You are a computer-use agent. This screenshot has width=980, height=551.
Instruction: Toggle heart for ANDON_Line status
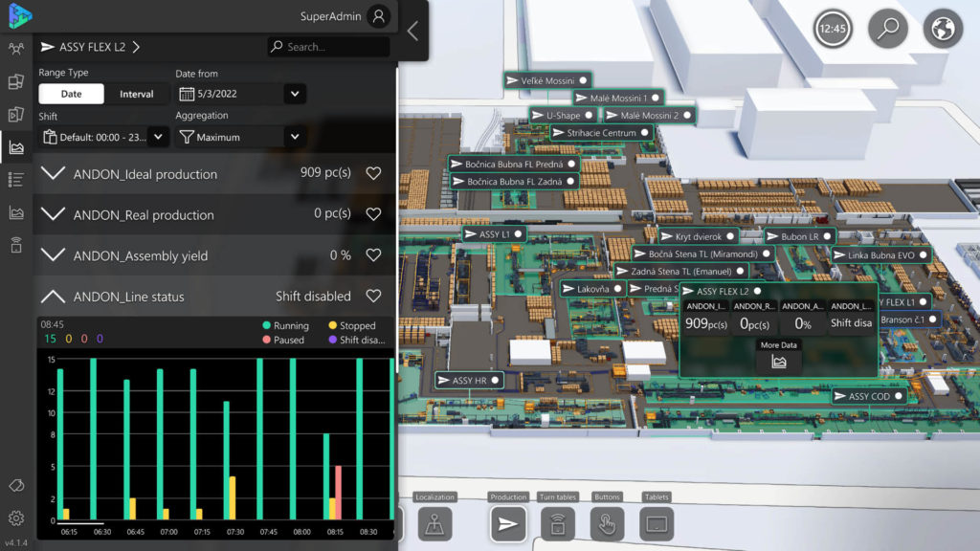[374, 297]
